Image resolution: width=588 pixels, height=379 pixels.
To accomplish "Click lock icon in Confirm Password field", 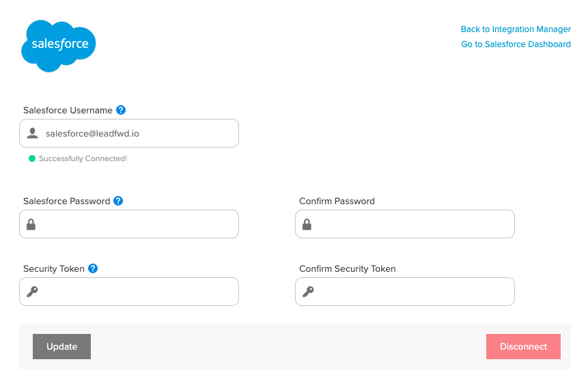I will click(307, 224).
